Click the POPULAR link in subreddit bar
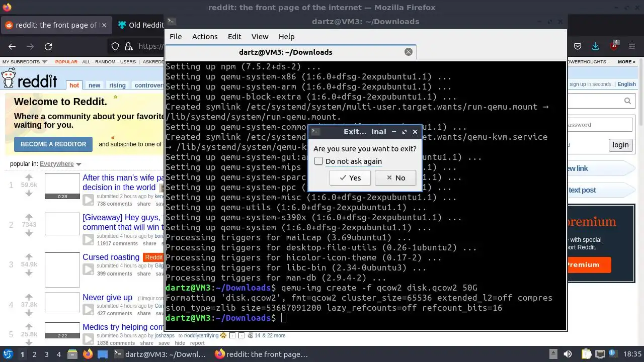Viewport: 644px width, 362px height. click(66, 62)
